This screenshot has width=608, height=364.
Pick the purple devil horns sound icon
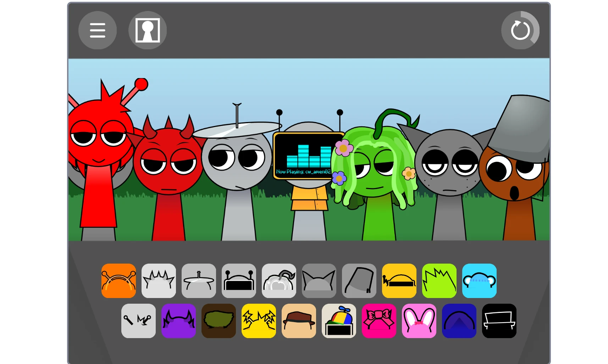coord(178,321)
